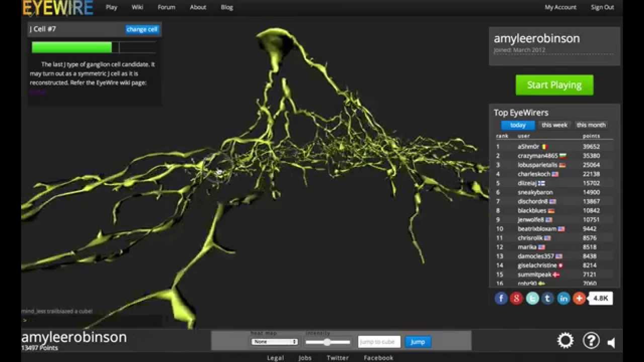Image resolution: width=644 pixels, height=362 pixels.
Task: Select user sneakybaron in leaderboard
Action: click(535, 192)
